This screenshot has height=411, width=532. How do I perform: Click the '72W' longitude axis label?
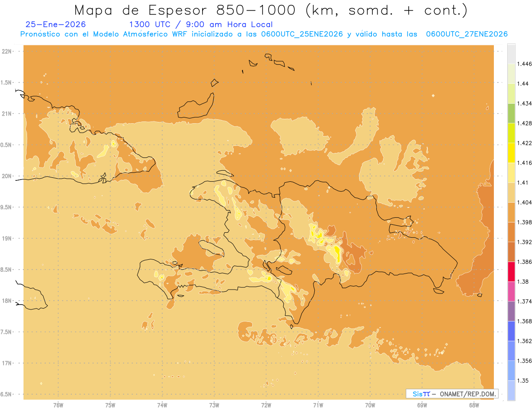266,405
